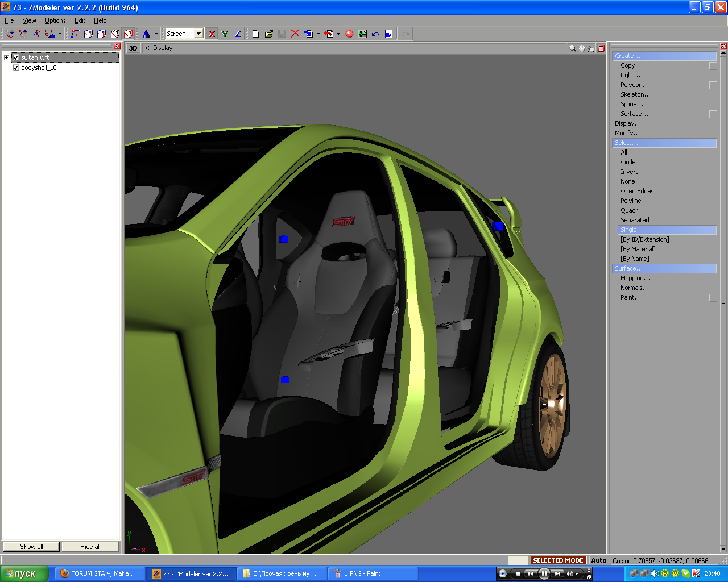Screen dimensions: 728x582
Task: Toggle the Z axis constraint button
Action: (238, 34)
